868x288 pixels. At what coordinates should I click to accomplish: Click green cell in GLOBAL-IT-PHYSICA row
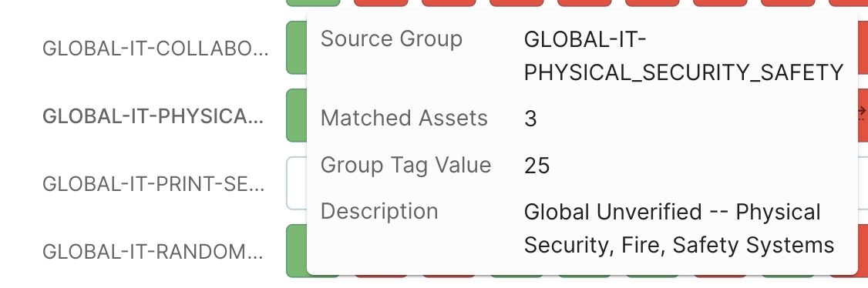pos(297,115)
